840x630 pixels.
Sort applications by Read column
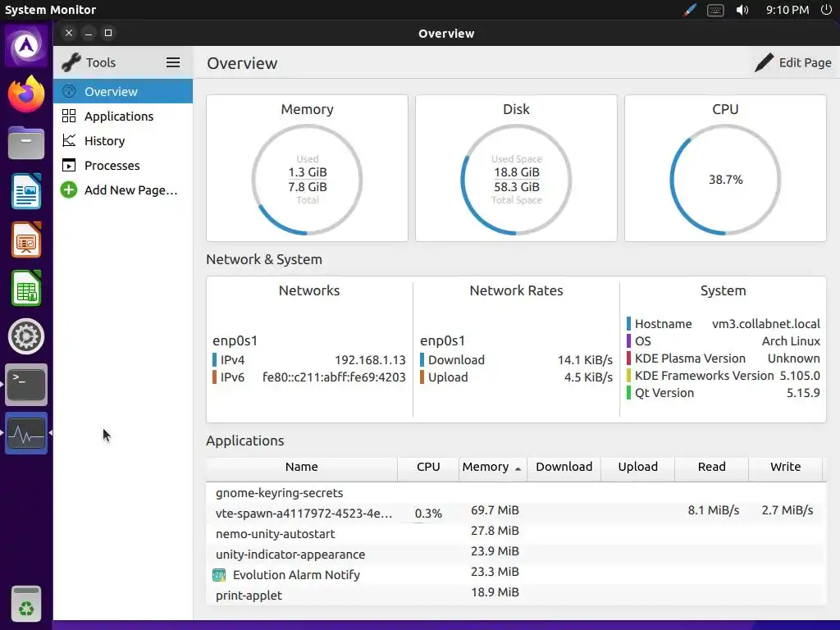point(711,467)
